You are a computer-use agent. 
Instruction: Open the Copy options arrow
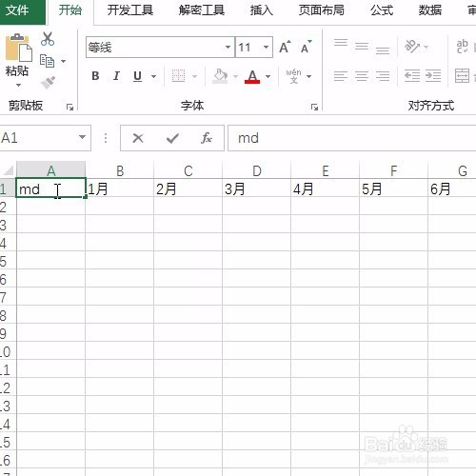pyautogui.click(x=63, y=61)
